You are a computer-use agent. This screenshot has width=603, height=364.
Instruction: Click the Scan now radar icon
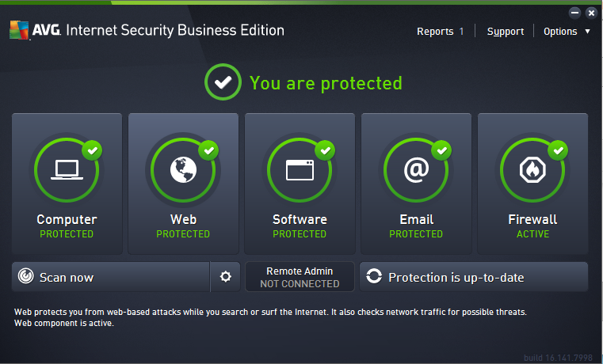26,276
